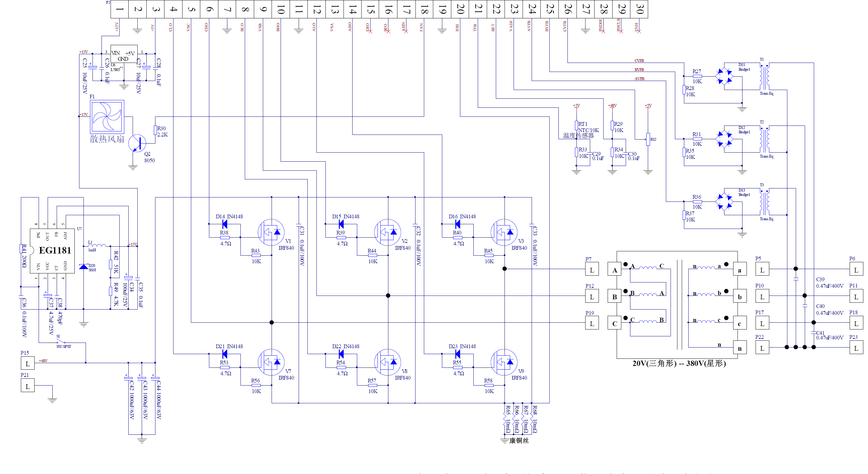Select MOSFET V9 IRF840 symbol
Image resolution: width=868 pixels, height=474 pixels.
[x=504, y=362]
